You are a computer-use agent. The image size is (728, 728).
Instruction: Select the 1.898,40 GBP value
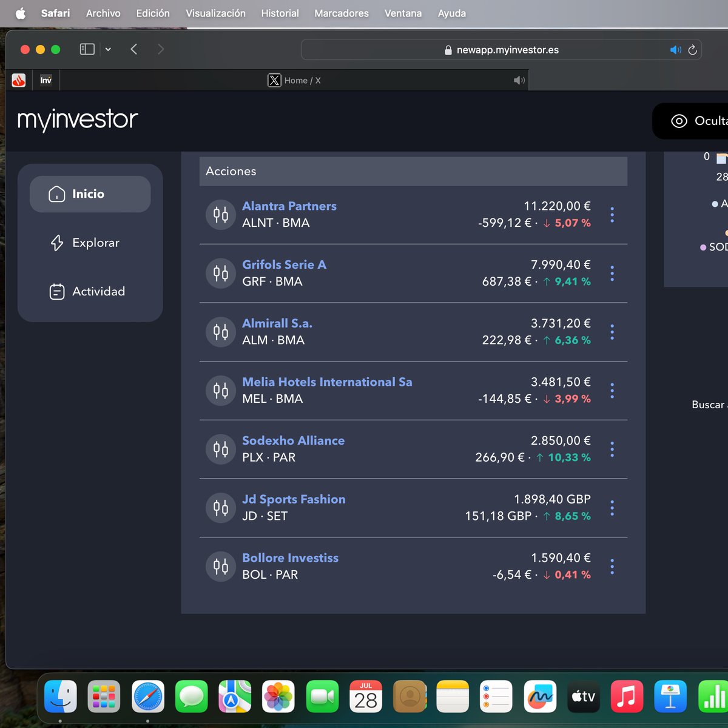552,499
